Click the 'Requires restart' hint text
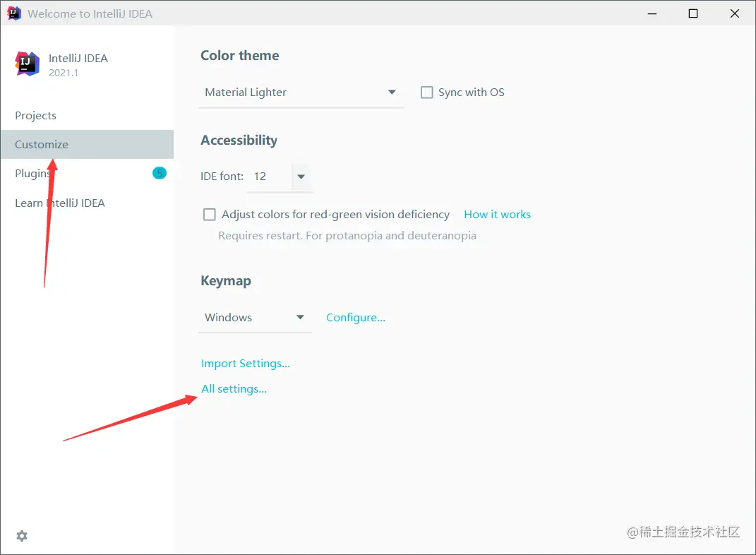This screenshot has height=555, width=756. click(347, 236)
